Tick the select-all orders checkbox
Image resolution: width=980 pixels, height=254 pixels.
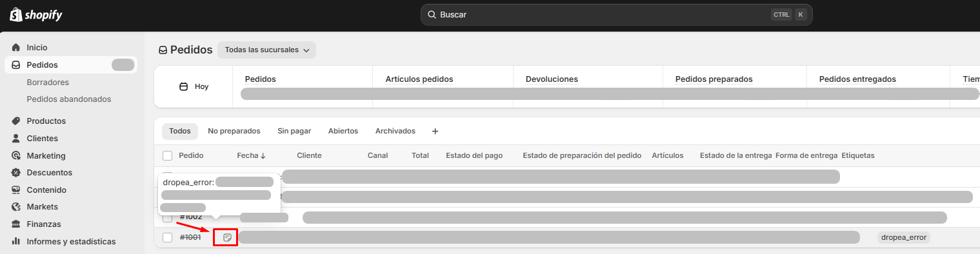point(168,155)
